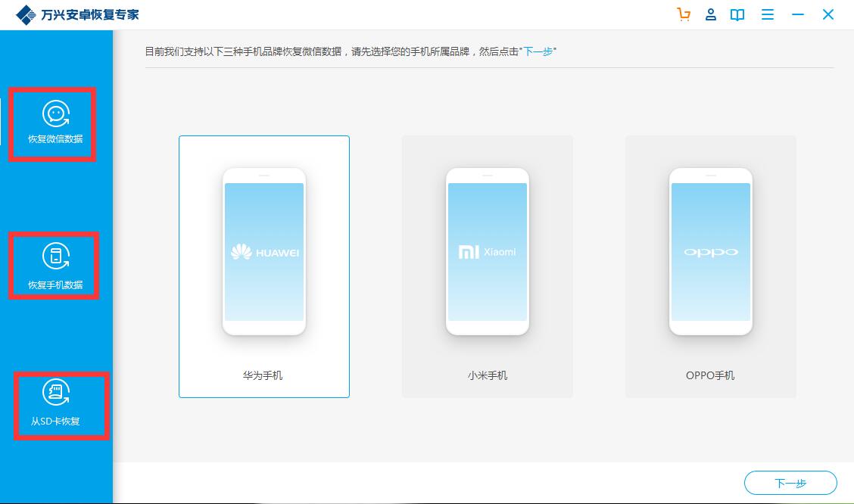Click the blue 下一步 link in instructions
The height and width of the screenshot is (504, 854).
point(538,51)
